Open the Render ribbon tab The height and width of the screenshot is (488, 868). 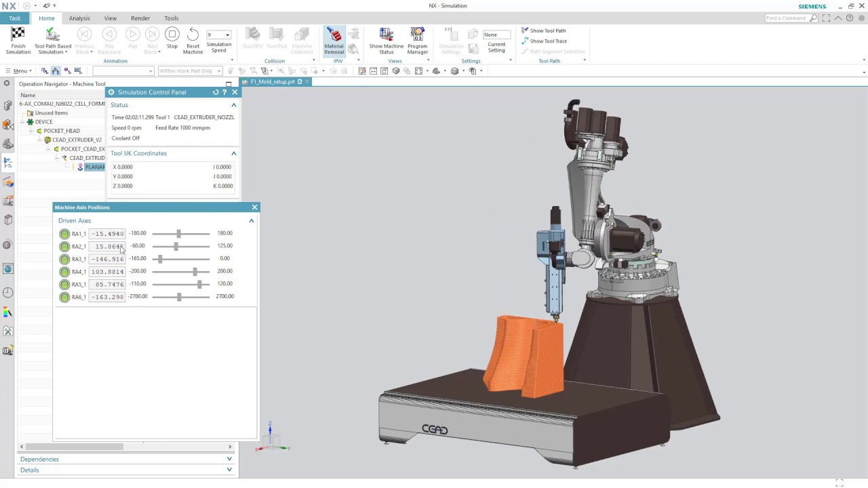click(140, 18)
